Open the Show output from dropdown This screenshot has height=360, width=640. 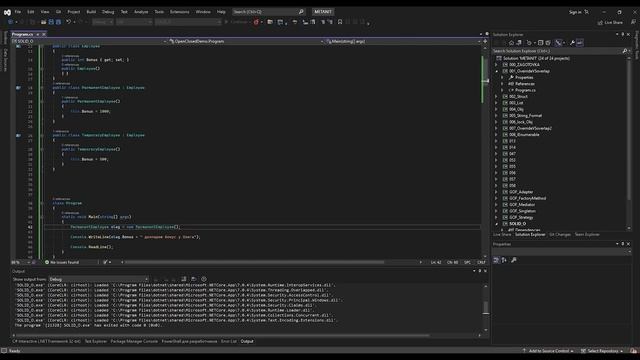98,279
